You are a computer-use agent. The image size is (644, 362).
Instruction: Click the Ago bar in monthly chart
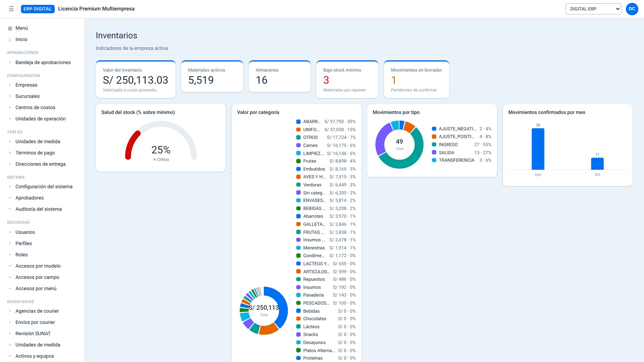pos(538,149)
